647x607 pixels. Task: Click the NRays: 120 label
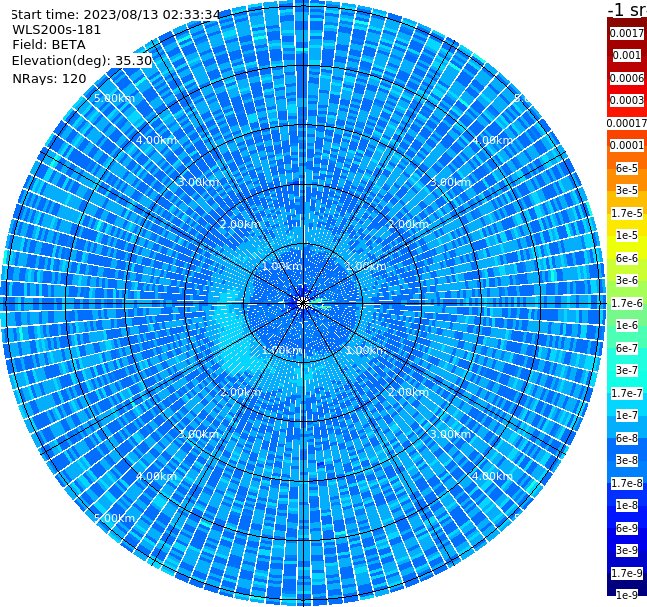click(x=49, y=78)
